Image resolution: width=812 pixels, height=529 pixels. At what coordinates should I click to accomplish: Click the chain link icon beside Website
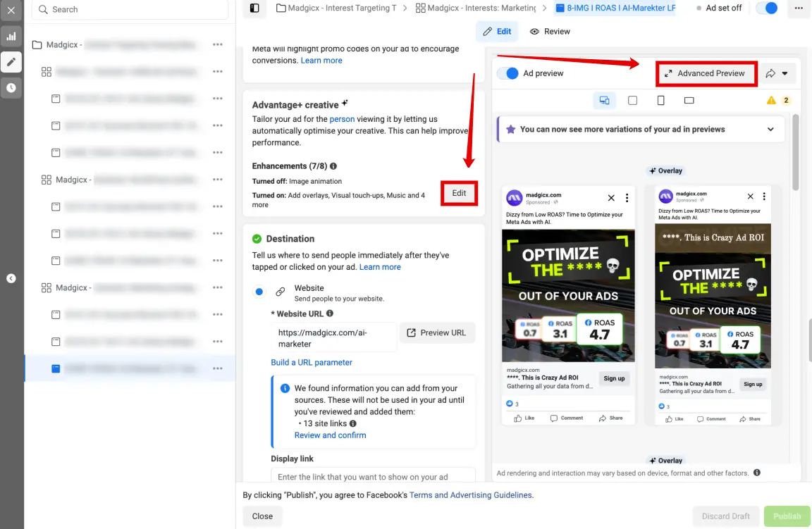[280, 292]
